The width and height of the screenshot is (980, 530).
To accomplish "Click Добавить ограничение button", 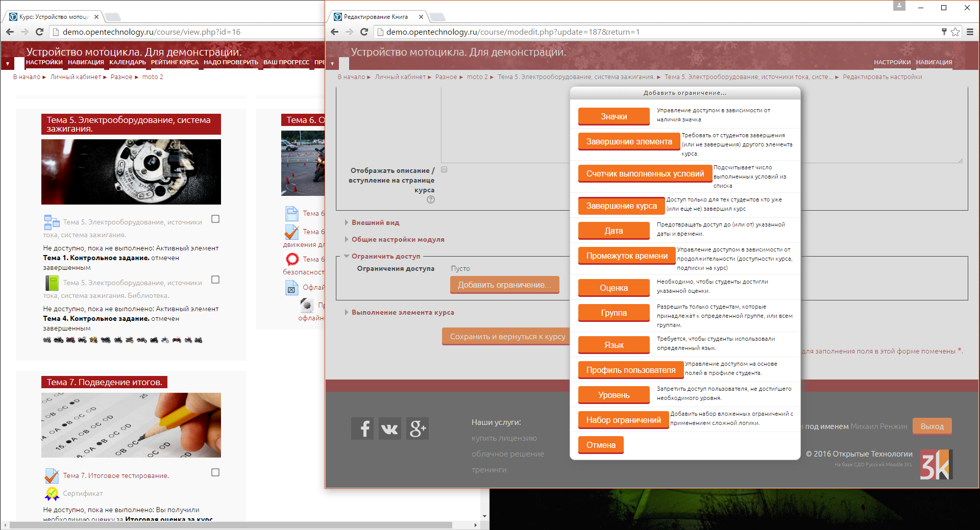I will click(x=504, y=285).
